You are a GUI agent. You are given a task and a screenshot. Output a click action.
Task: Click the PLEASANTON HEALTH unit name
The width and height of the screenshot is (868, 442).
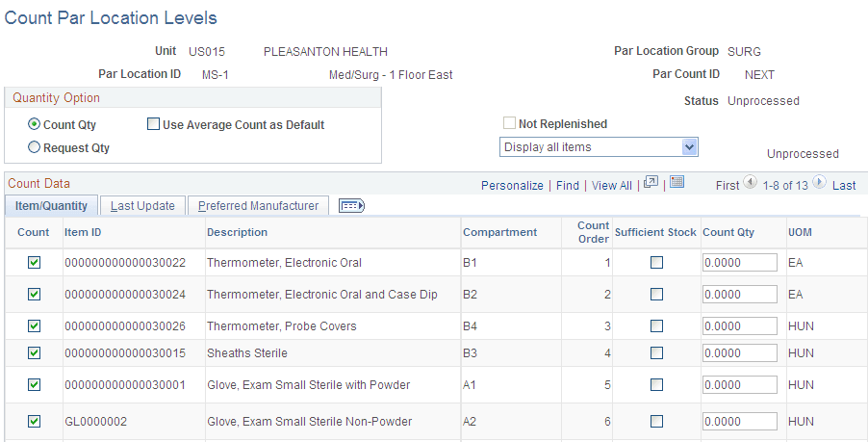(x=325, y=51)
